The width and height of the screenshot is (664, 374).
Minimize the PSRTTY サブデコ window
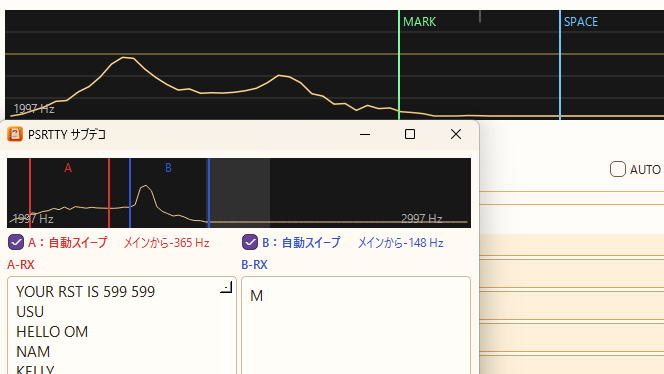tap(365, 134)
